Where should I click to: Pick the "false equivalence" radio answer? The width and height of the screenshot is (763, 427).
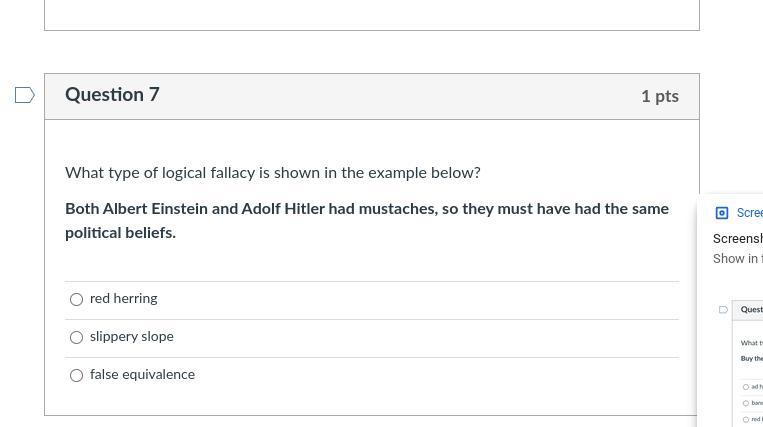coord(76,375)
